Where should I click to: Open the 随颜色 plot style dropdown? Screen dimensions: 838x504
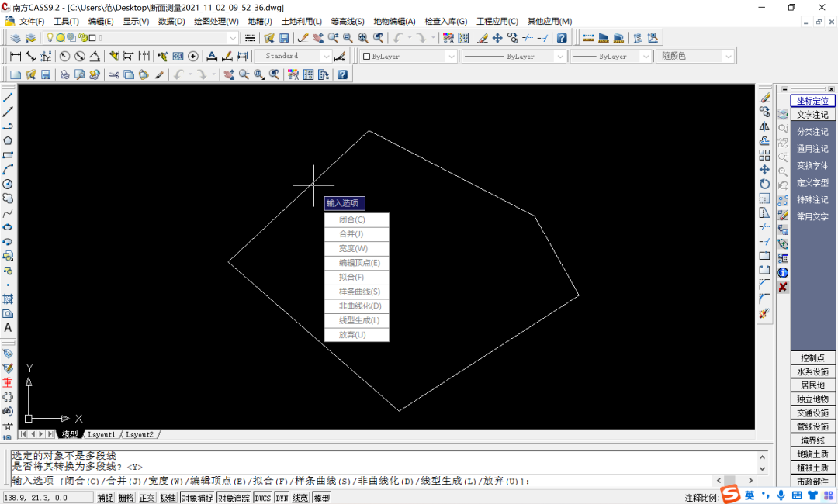(728, 56)
